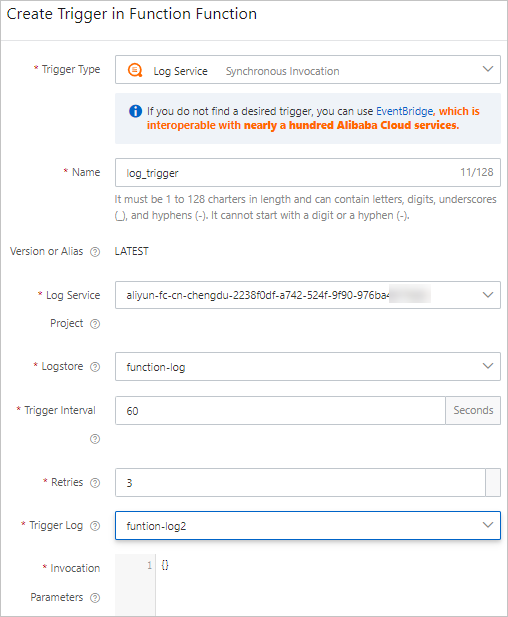The image size is (508, 617).
Task: Click line number 1 in editor gutter
Action: 150,565
